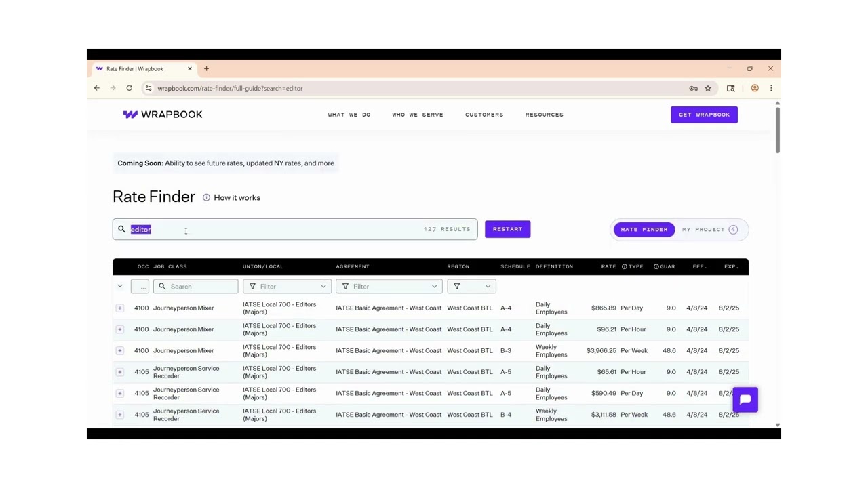
Task: Open the Union/Local filter dropdown arrow
Action: tap(323, 287)
